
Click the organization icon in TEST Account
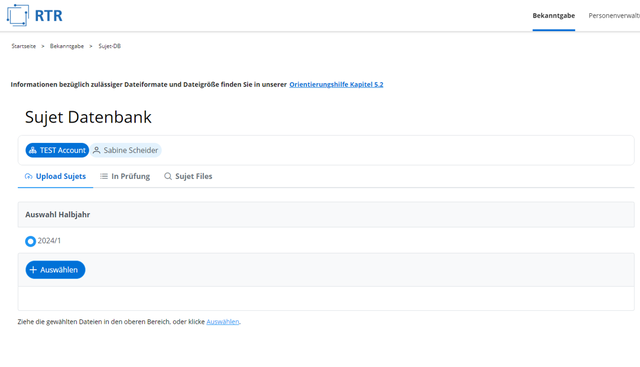coord(33,150)
